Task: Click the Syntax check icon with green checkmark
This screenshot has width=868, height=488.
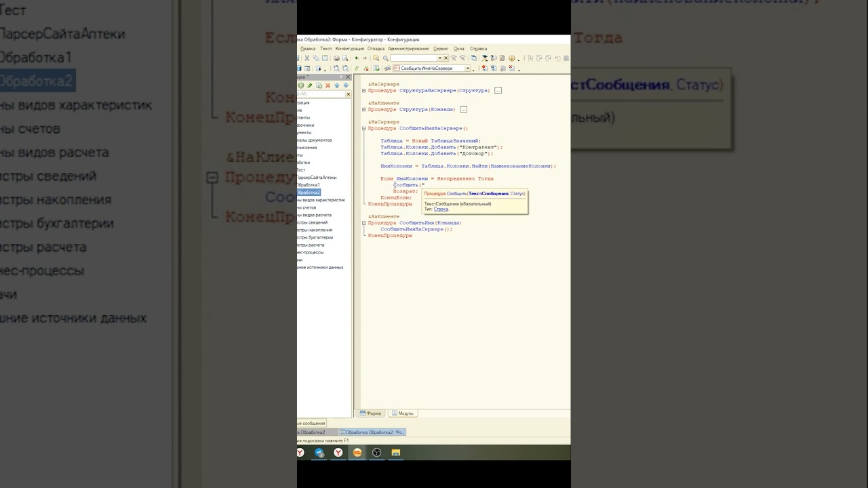Action: pyautogui.click(x=376, y=68)
